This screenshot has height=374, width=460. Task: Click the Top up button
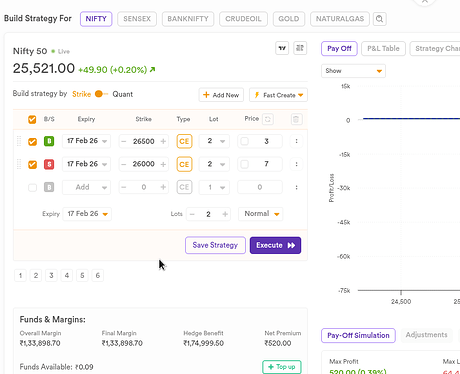pyautogui.click(x=282, y=367)
